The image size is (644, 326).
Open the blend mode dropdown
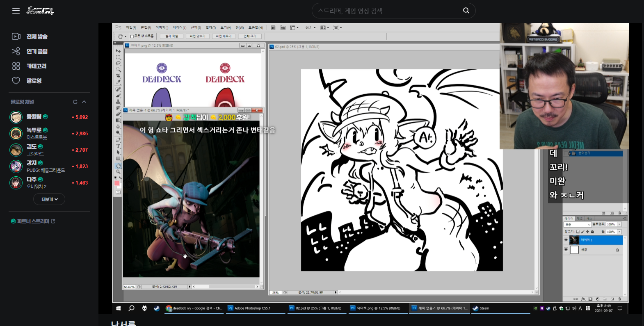pos(578,225)
